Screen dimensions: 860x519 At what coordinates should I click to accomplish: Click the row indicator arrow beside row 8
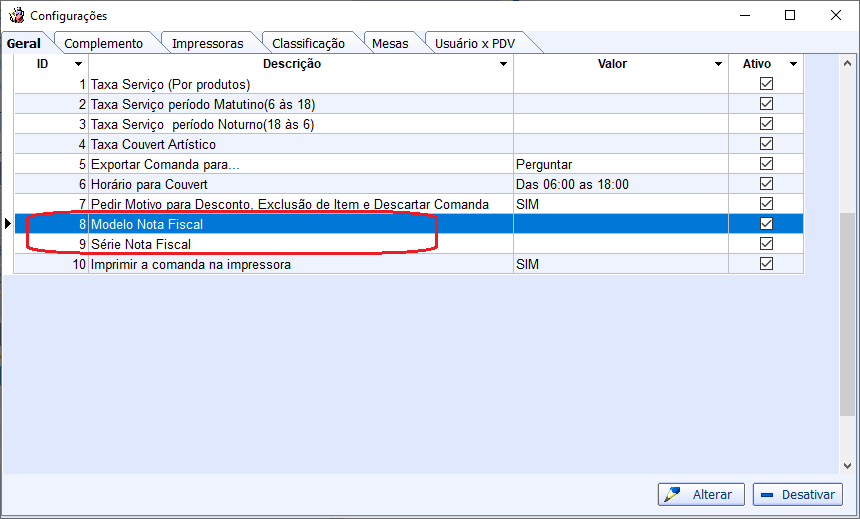coord(8,224)
